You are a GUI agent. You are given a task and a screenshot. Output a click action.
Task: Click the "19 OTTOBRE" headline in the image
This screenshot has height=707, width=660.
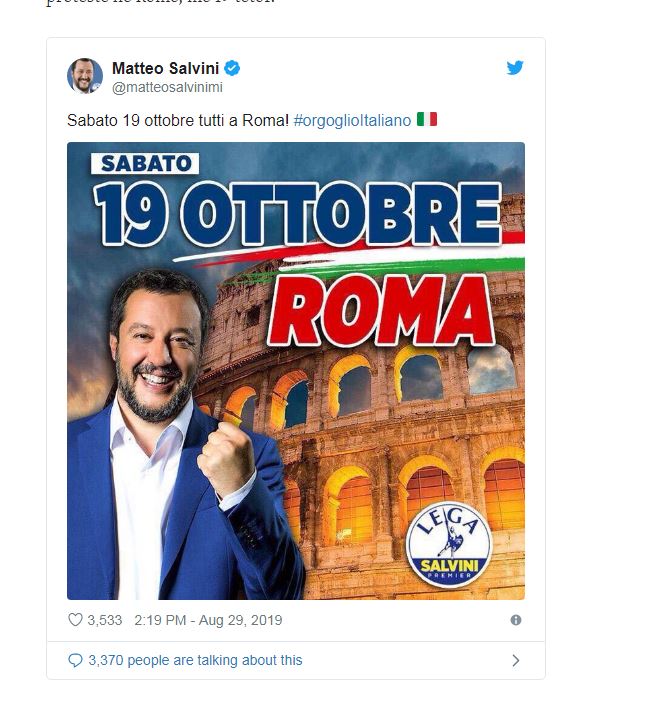298,213
